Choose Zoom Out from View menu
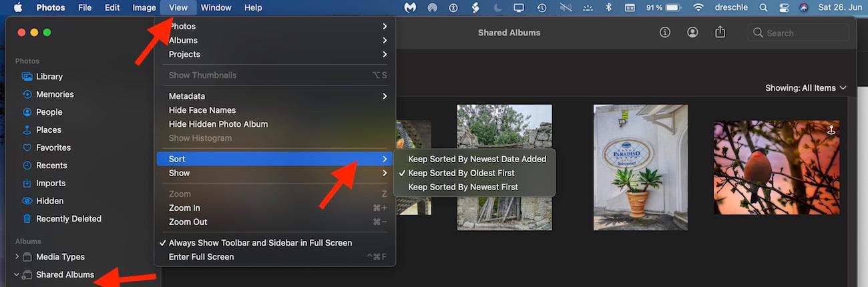868x287 pixels. [274, 222]
